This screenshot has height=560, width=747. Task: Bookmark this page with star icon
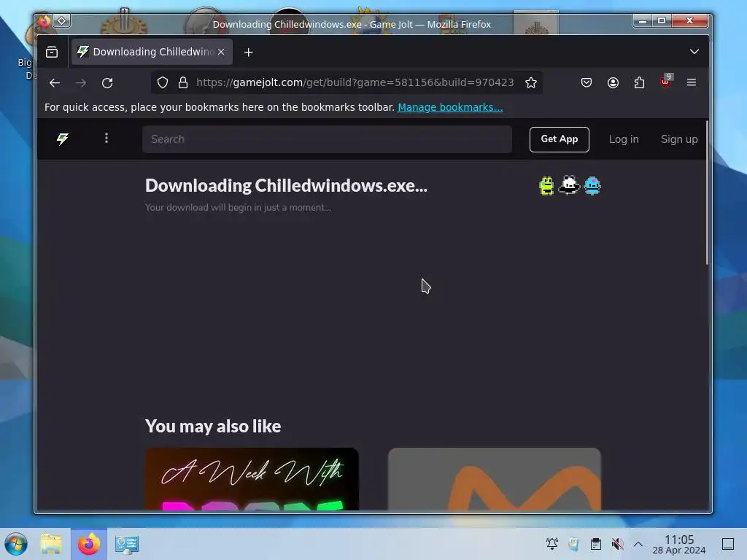pyautogui.click(x=531, y=82)
